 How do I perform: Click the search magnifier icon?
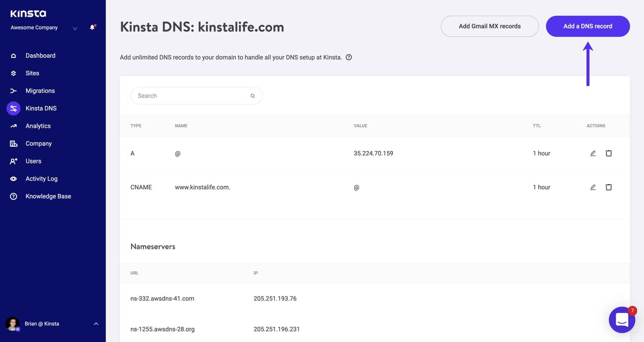click(x=252, y=96)
